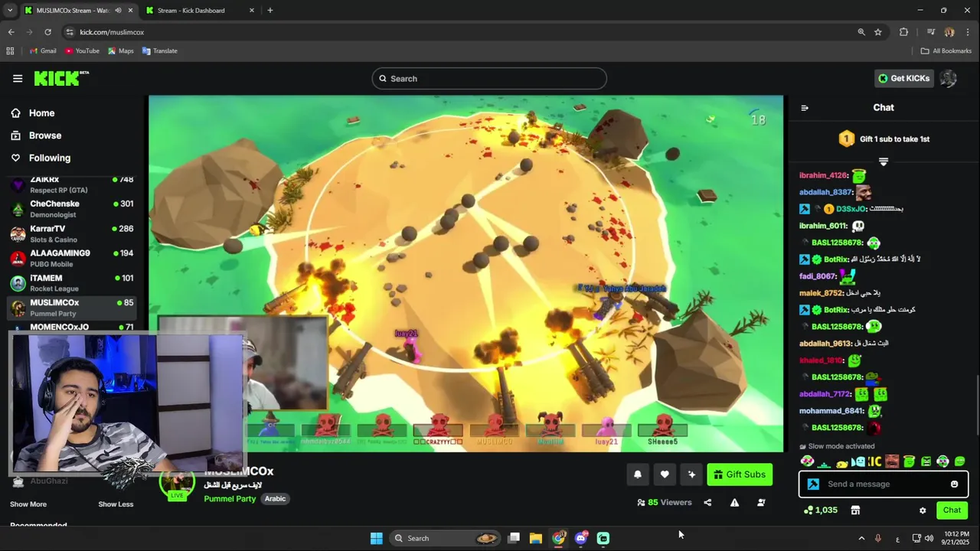Open Following in the sidebar

tap(49, 158)
